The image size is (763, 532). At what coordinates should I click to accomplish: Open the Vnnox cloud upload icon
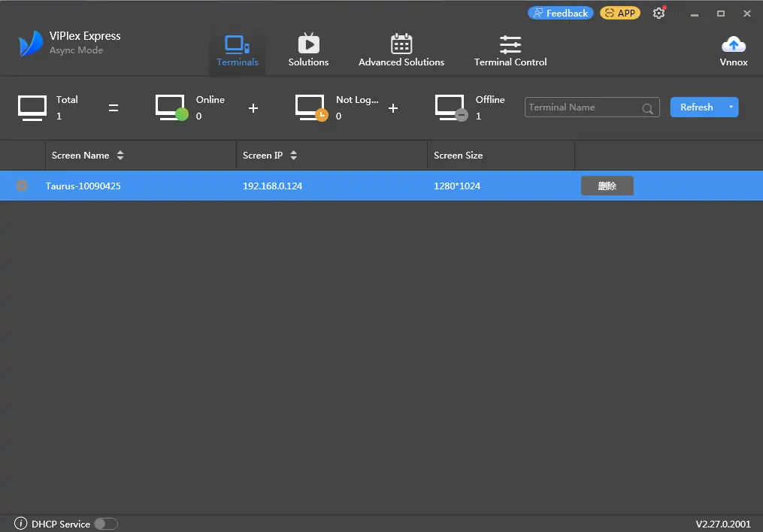[733, 45]
